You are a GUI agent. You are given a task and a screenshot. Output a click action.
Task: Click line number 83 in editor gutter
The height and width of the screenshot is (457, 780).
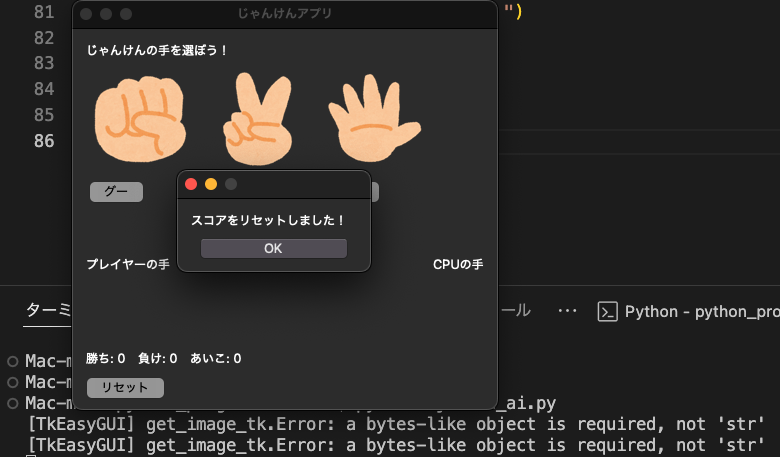pos(44,63)
